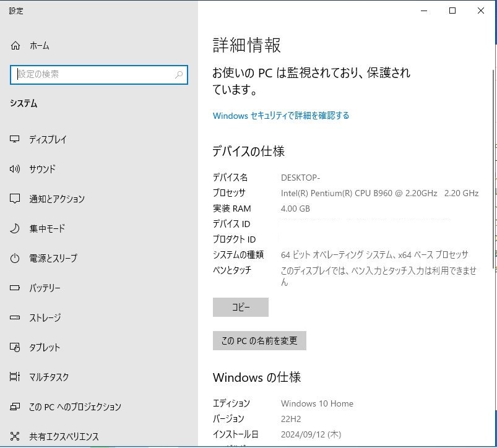Select バッテリー in the sidebar
497x448 pixels.
click(45, 288)
